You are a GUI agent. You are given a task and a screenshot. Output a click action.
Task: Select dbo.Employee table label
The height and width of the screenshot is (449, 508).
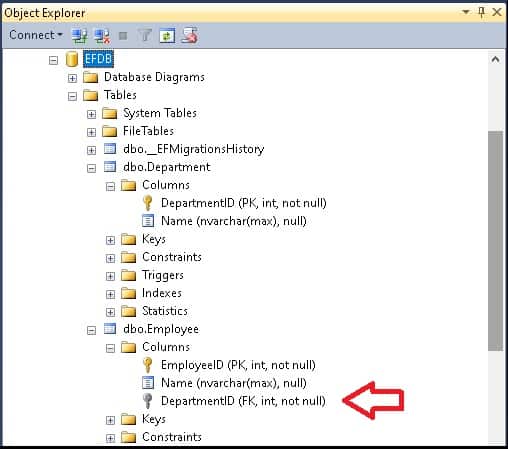tap(161, 329)
